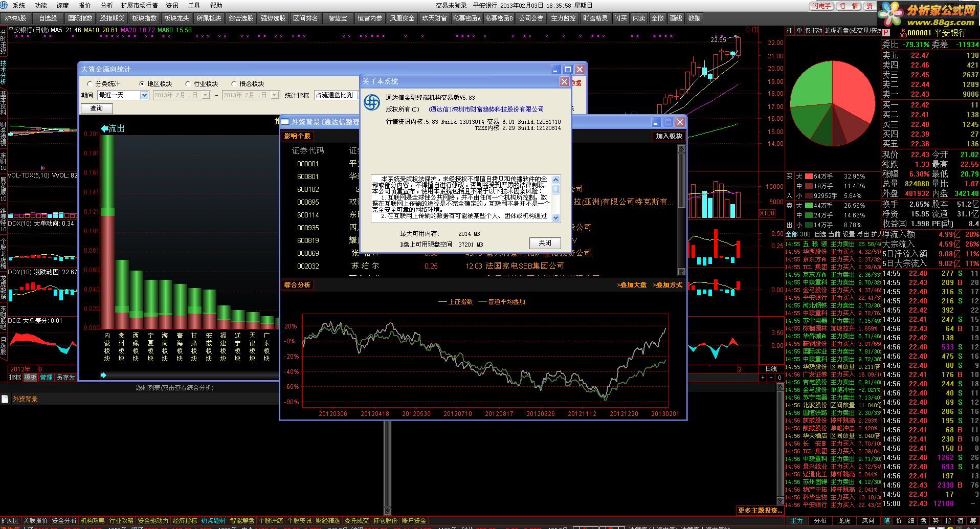Open the 教鞭 pointer tool button
Image resolution: width=980 pixels, height=529 pixels.
click(694, 18)
